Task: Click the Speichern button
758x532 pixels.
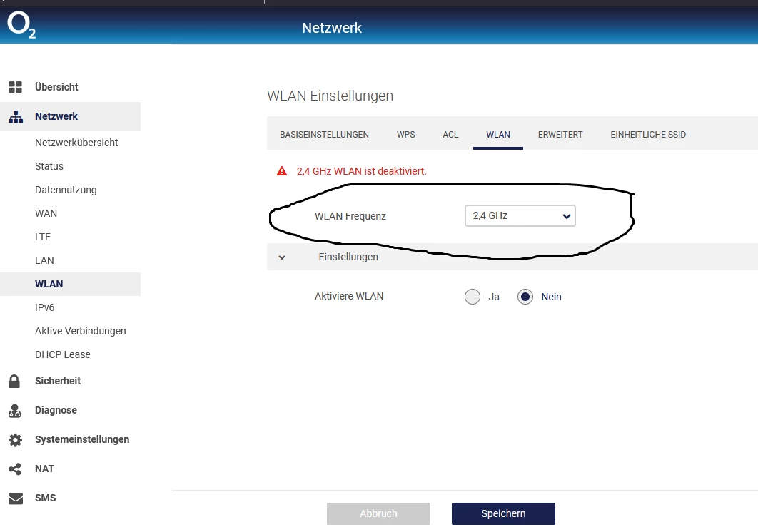Action: [503, 513]
